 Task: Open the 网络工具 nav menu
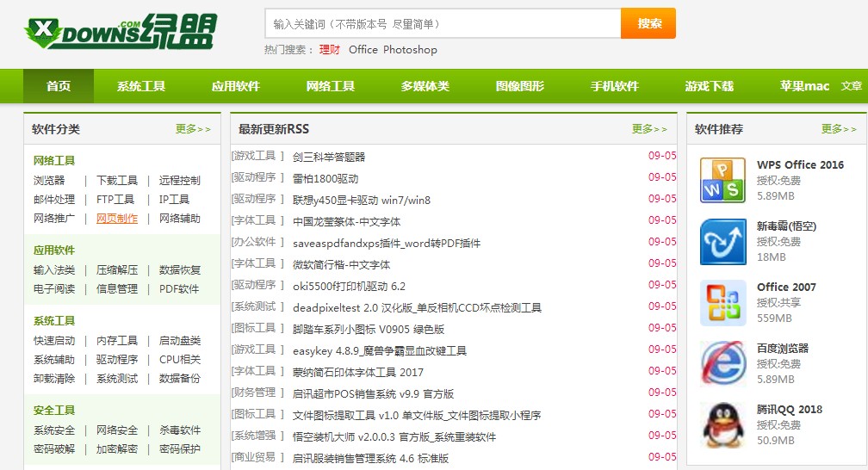coord(331,86)
